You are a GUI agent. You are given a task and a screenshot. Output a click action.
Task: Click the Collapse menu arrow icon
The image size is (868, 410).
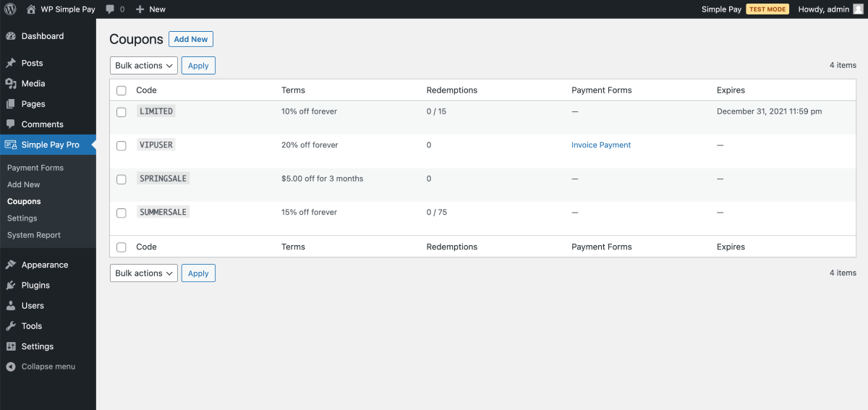pyautogui.click(x=11, y=367)
